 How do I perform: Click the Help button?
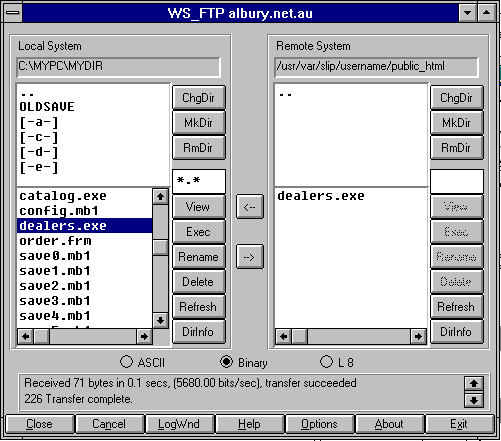(x=250, y=424)
